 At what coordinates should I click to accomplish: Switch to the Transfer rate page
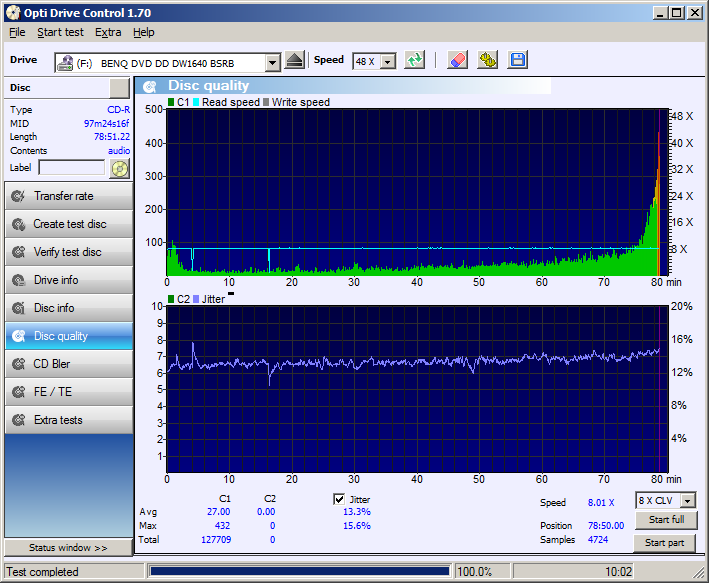(x=69, y=196)
